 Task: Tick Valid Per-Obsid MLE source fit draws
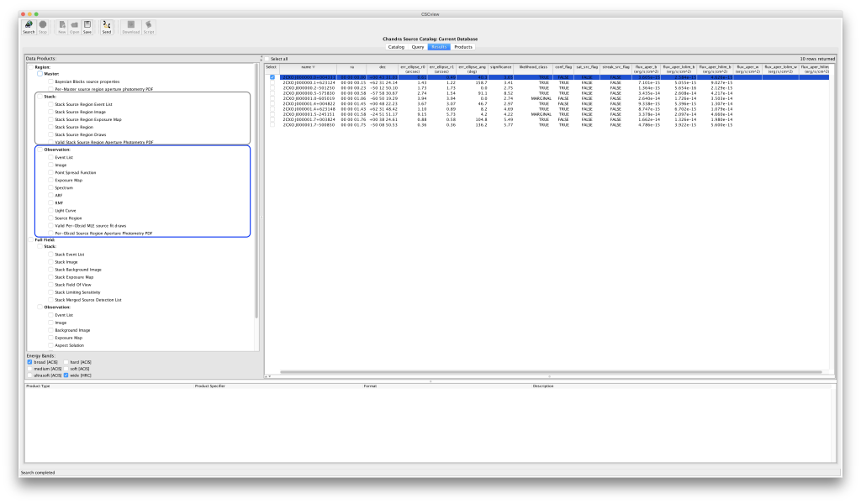coord(50,225)
